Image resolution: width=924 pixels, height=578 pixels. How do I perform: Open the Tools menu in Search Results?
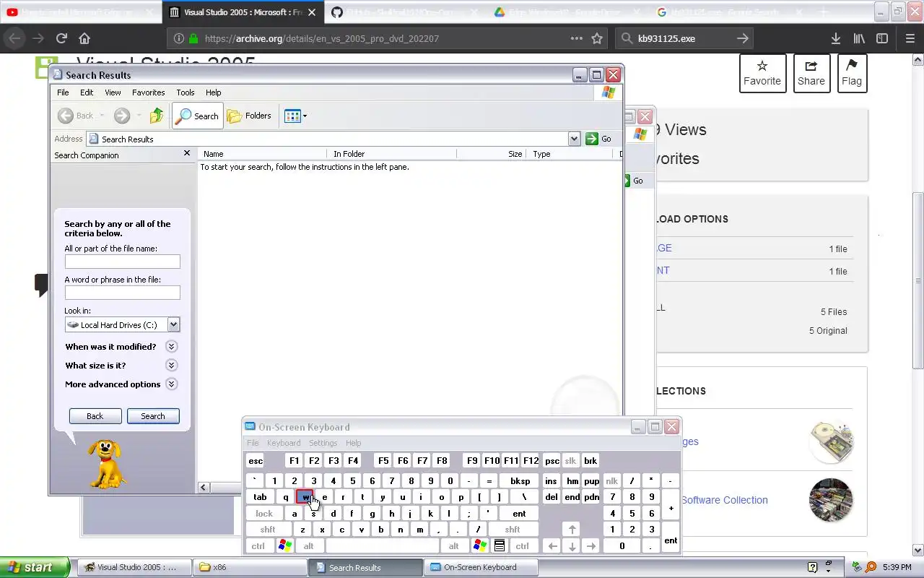pos(186,92)
